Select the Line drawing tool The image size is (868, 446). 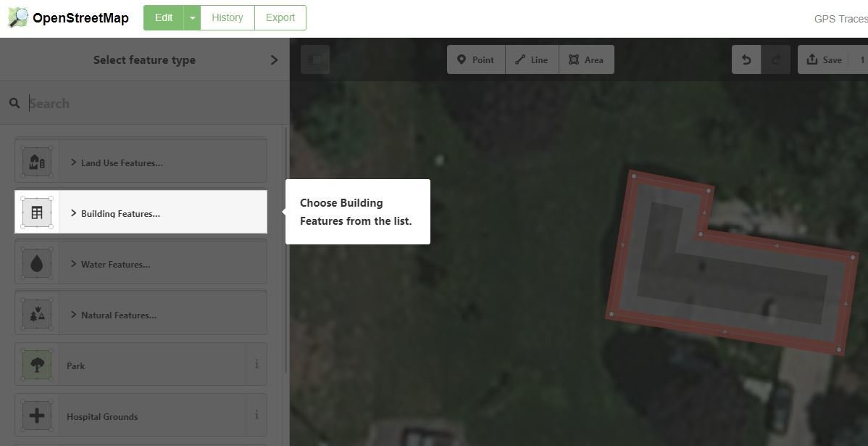pyautogui.click(x=532, y=59)
